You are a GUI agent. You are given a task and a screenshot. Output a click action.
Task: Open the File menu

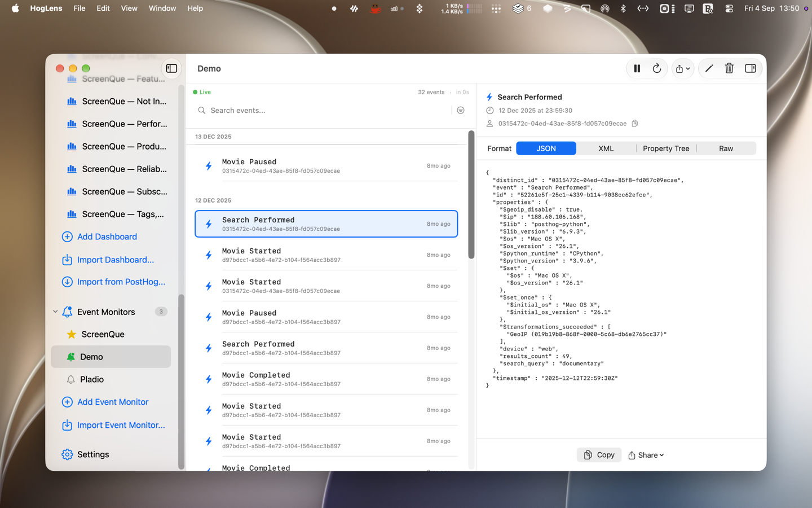click(80, 8)
